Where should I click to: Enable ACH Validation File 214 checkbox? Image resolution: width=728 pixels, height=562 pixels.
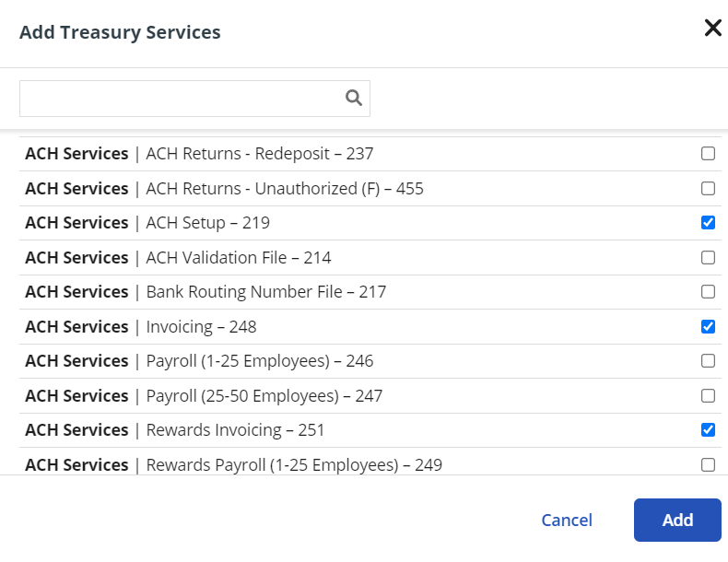(x=708, y=258)
